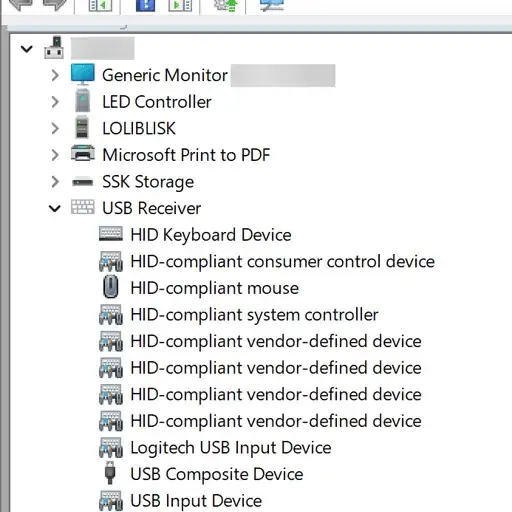Select the Microsoft Print to PDF entry
The height and width of the screenshot is (512, 512).
[x=186, y=155]
